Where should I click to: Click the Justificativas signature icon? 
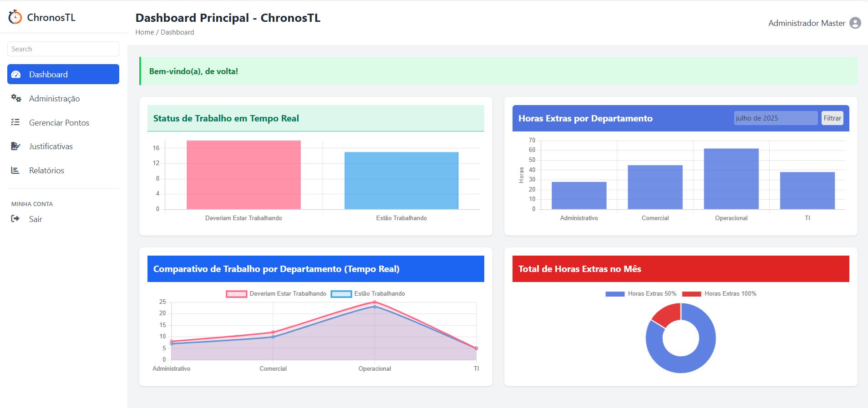[x=15, y=146]
